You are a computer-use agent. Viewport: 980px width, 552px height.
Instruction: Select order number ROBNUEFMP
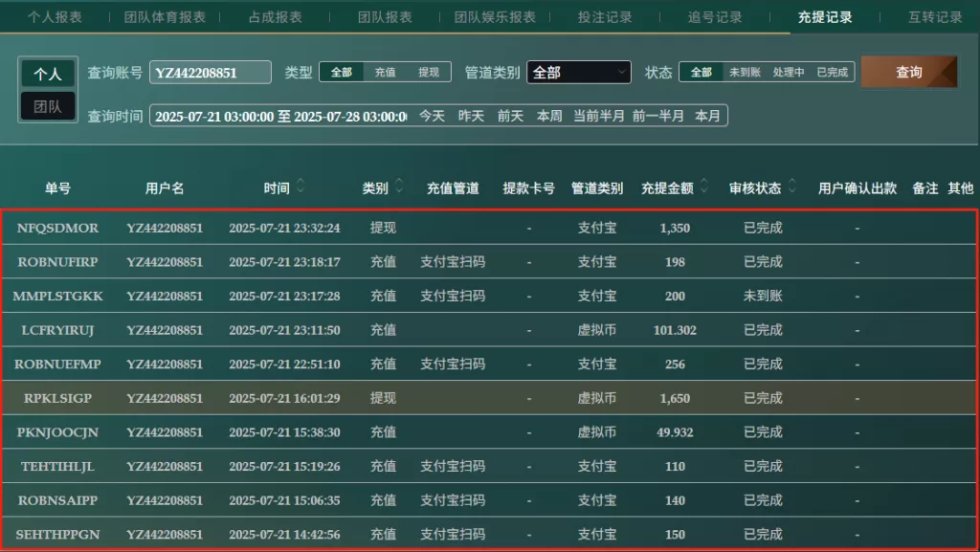57,364
